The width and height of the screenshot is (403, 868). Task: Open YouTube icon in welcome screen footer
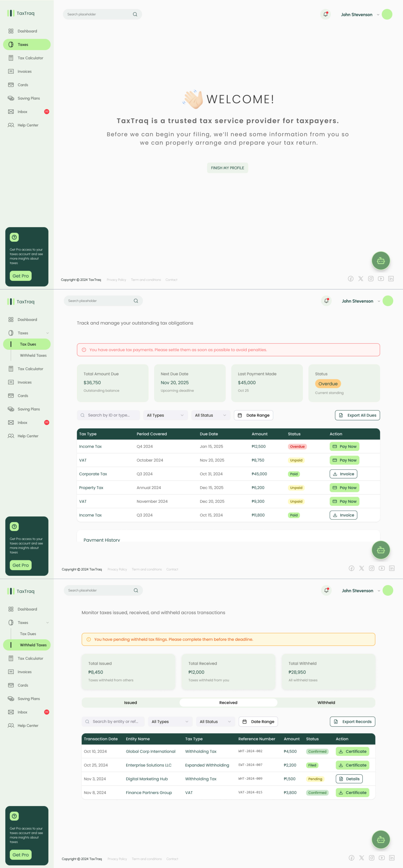(x=381, y=279)
